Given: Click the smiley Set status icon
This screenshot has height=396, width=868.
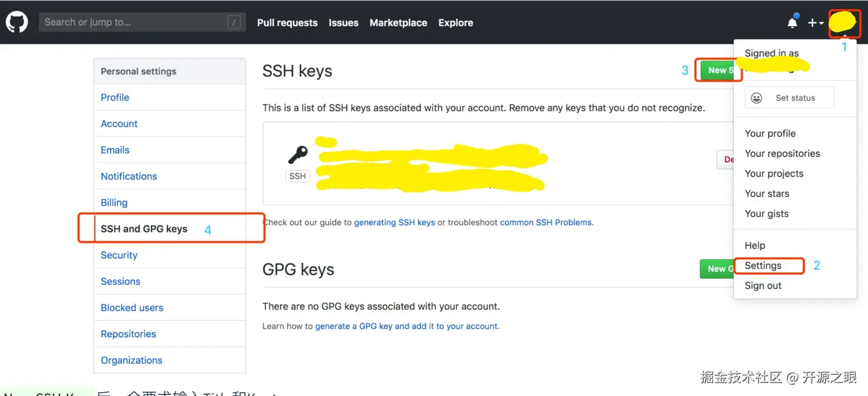Looking at the screenshot, I should tap(757, 98).
